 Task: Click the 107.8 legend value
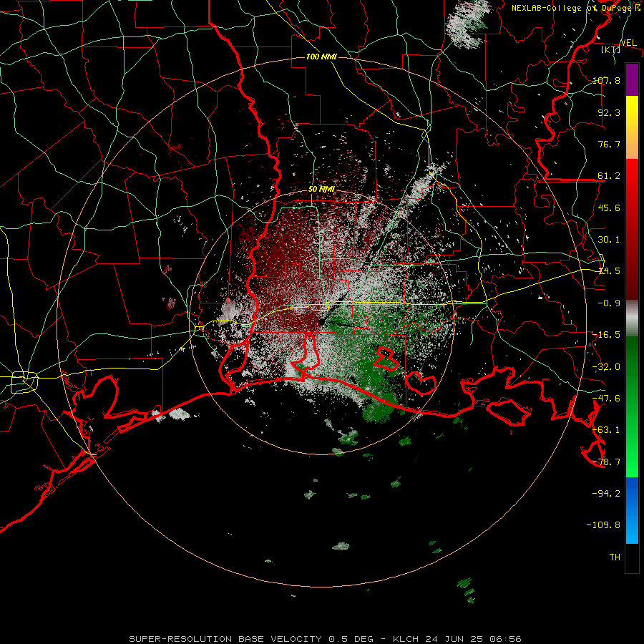(606, 80)
